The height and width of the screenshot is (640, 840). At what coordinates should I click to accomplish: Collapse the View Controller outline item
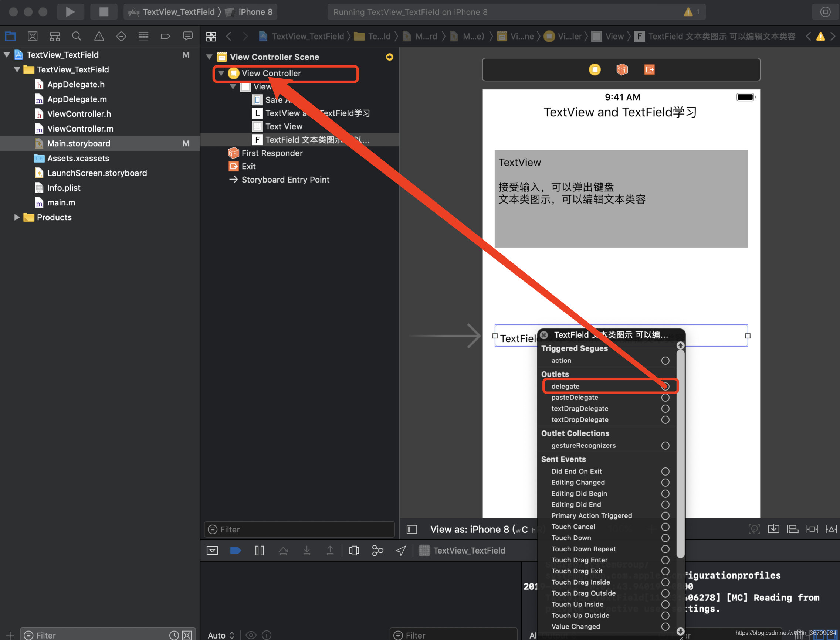[x=221, y=73]
